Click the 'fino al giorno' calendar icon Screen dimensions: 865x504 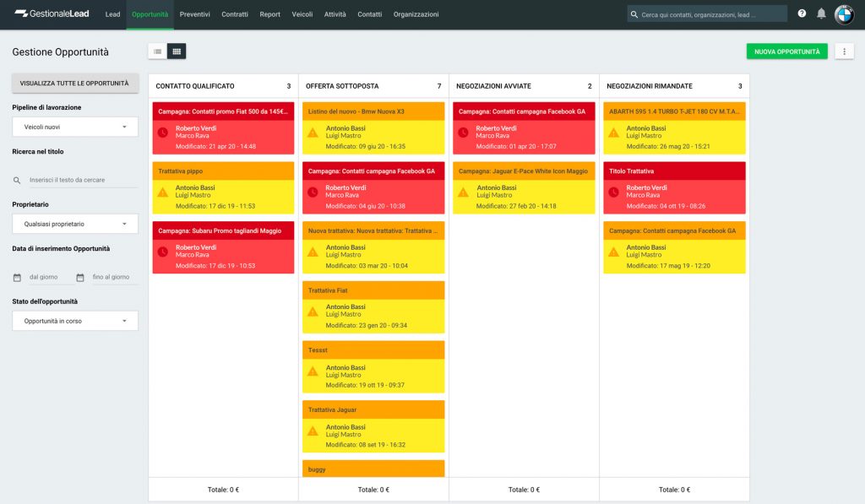80,277
